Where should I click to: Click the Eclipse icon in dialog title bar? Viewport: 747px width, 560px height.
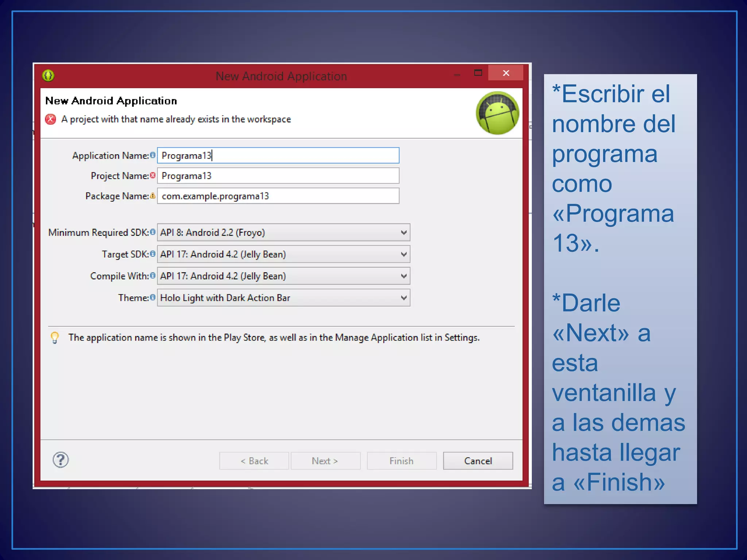pyautogui.click(x=48, y=75)
